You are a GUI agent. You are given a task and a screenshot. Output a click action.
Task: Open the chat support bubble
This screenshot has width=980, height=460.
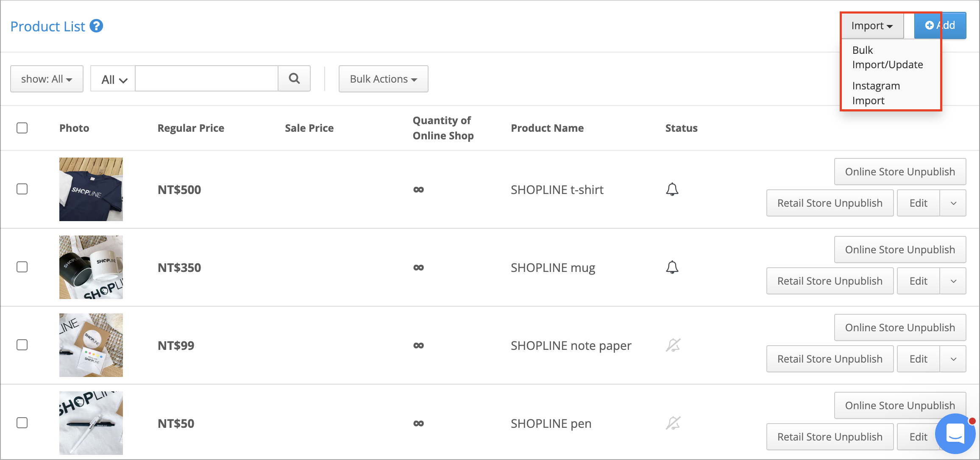point(955,434)
